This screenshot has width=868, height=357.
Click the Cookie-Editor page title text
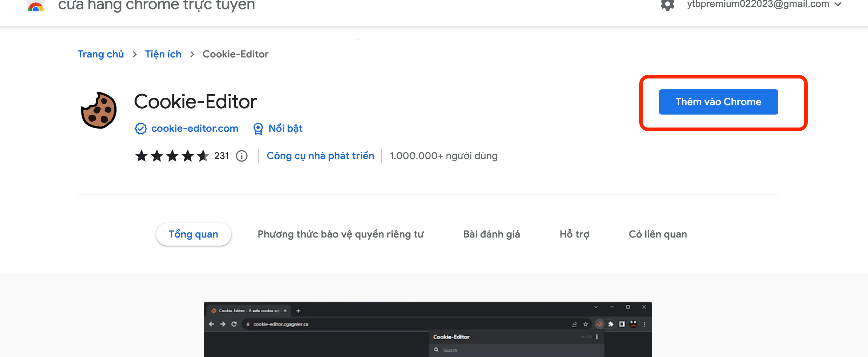[x=195, y=102]
